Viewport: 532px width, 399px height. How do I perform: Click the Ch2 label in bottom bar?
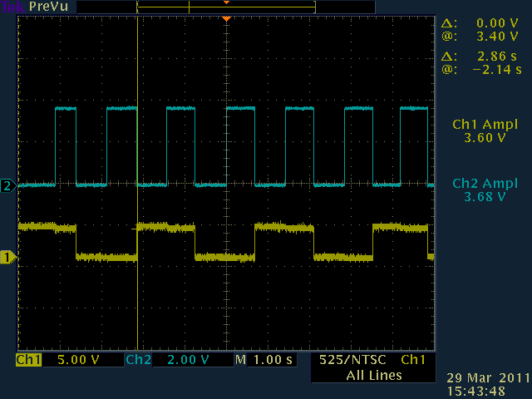coord(137,360)
